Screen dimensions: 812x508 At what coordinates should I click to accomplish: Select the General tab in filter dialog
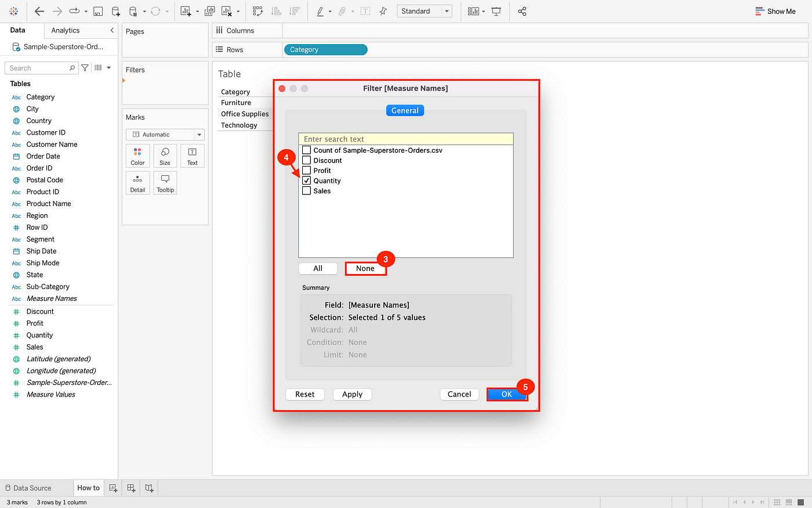(405, 110)
